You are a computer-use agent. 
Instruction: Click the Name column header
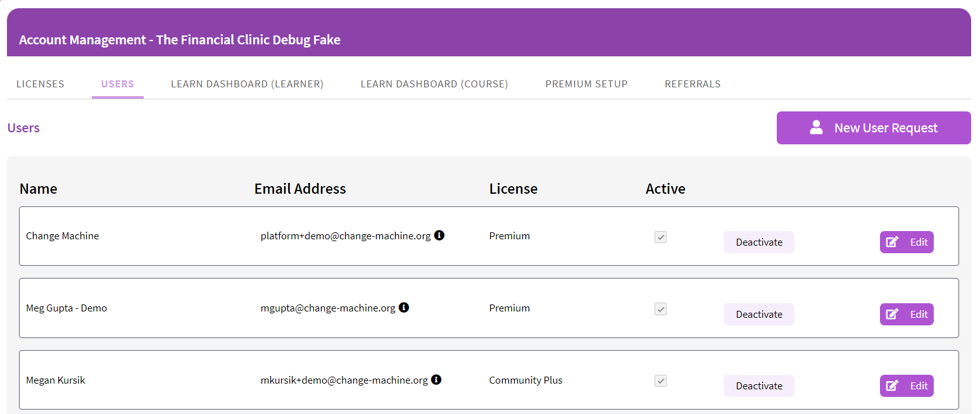click(39, 189)
